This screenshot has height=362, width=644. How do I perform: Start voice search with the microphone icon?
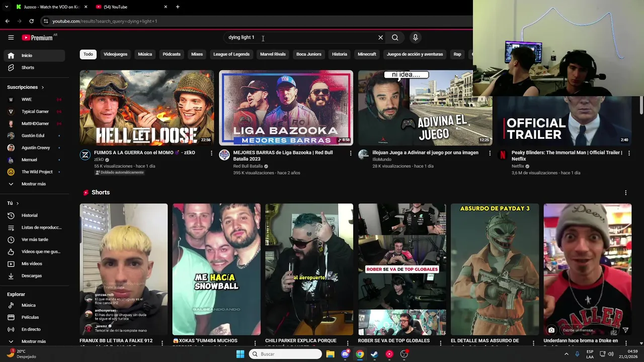pos(415,37)
